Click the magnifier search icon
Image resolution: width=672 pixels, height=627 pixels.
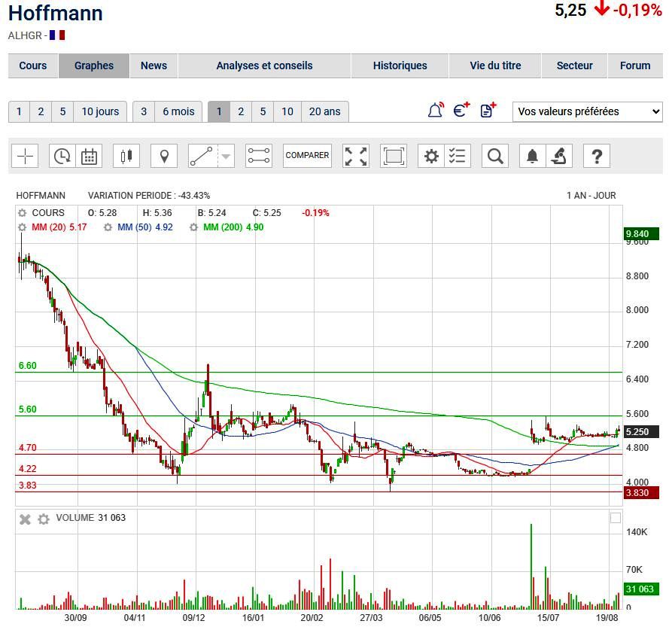(495, 156)
